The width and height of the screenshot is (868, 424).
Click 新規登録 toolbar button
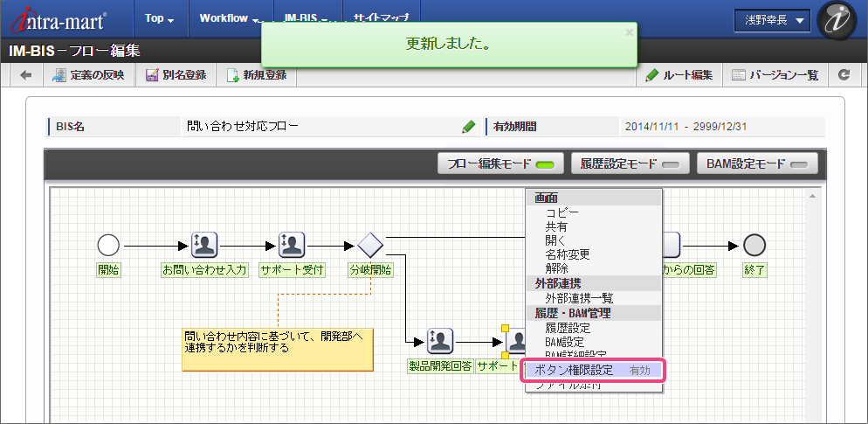pos(257,75)
